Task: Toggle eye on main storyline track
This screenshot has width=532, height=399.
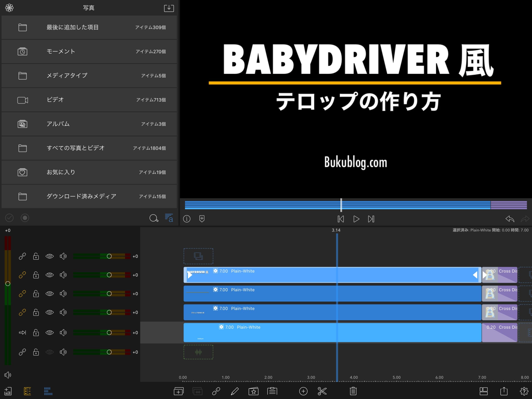Action: (x=49, y=333)
